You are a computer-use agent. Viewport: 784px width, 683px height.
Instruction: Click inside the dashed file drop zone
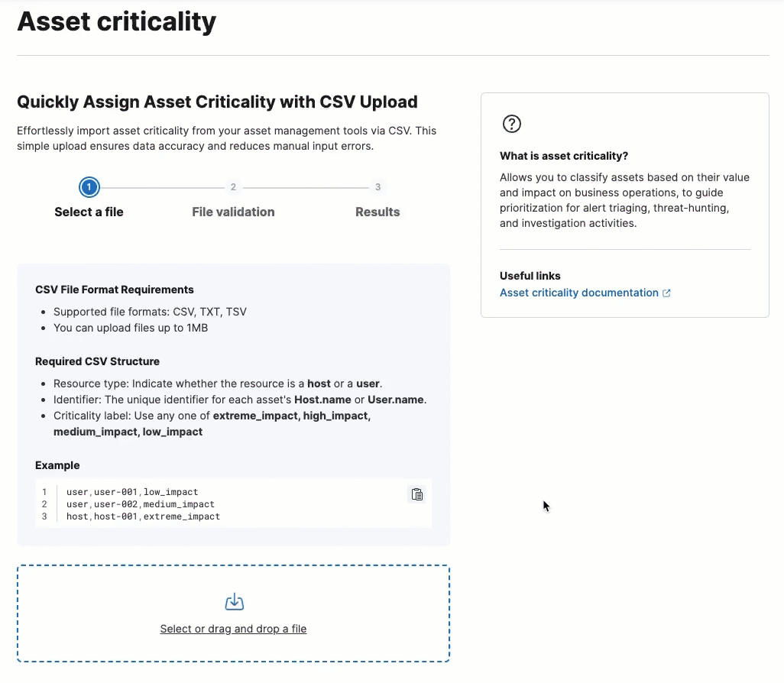[233, 613]
